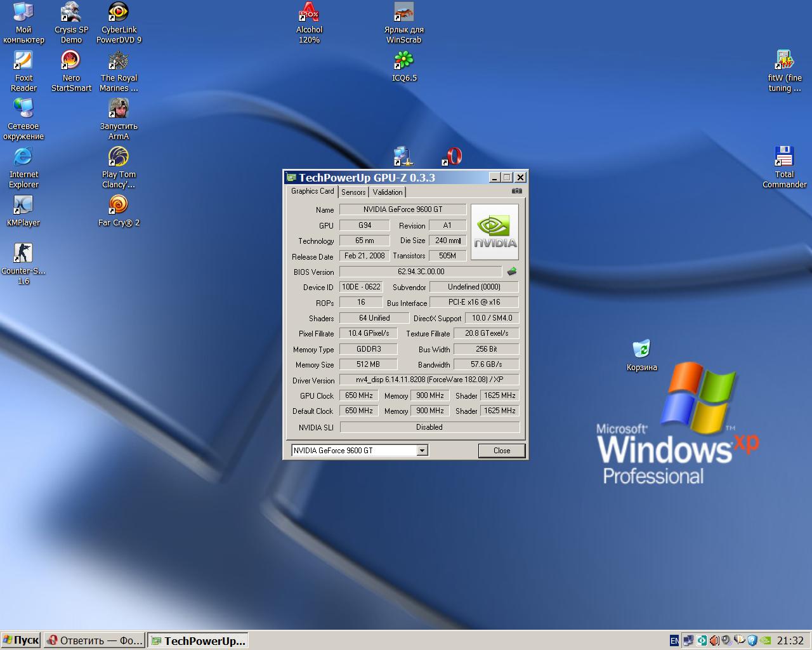Screen dimensions: 812x650
Task: Click the red speaker volume tray icon
Action: [714, 640]
